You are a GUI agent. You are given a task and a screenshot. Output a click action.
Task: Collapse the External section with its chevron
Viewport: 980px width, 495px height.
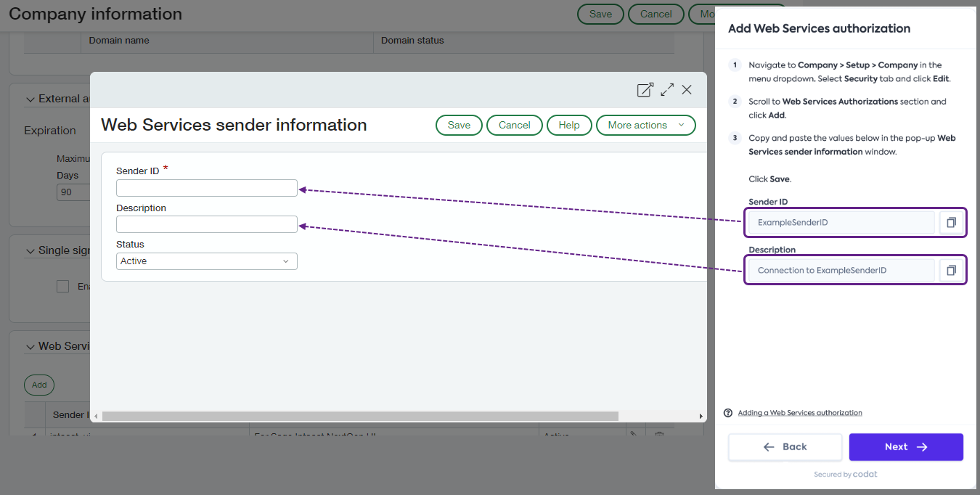click(30, 98)
